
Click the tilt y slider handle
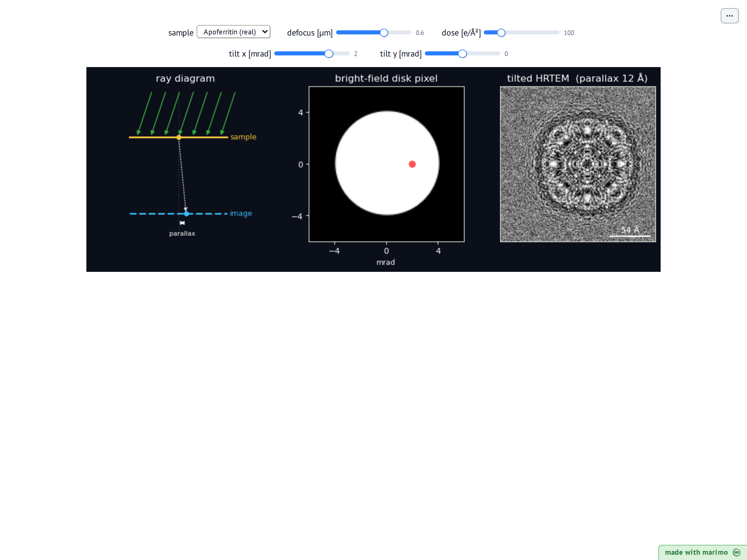click(462, 54)
